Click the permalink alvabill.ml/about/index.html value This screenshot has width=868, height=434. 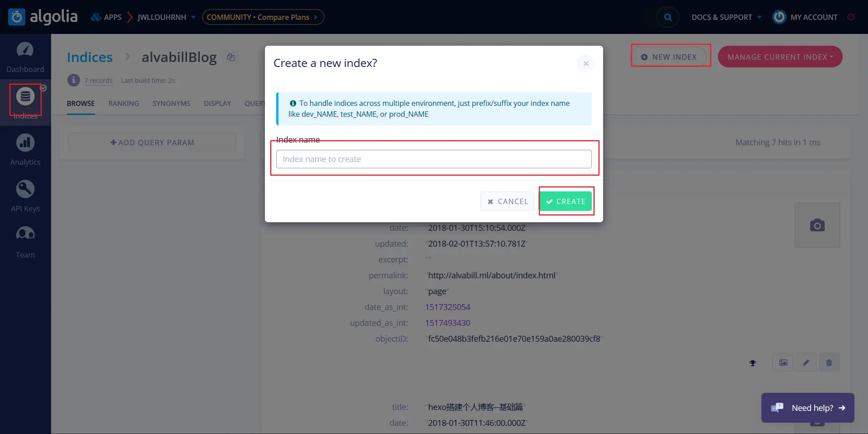491,276
